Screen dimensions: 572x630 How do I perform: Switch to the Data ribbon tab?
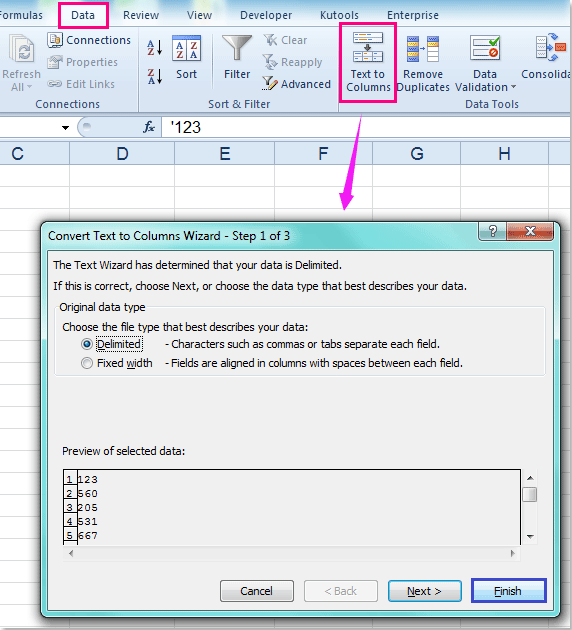(x=83, y=15)
